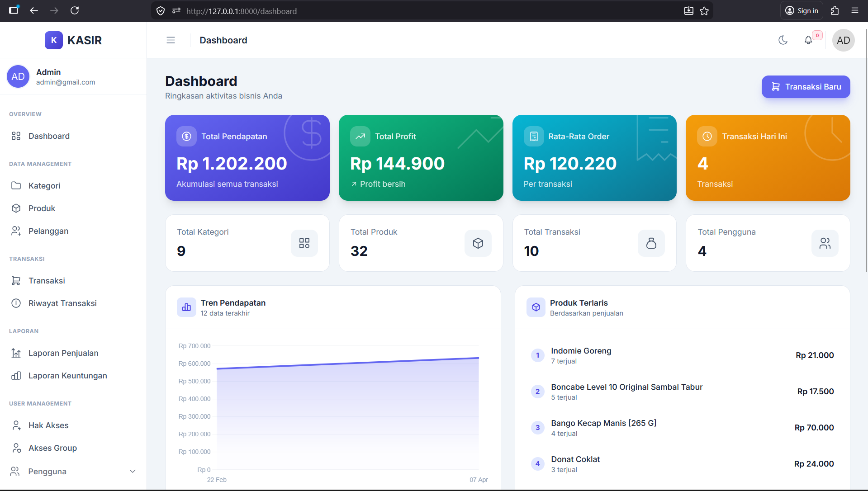Click the Total Pendapatan dollar icon
Screen dimensions: 868x491
186,136
